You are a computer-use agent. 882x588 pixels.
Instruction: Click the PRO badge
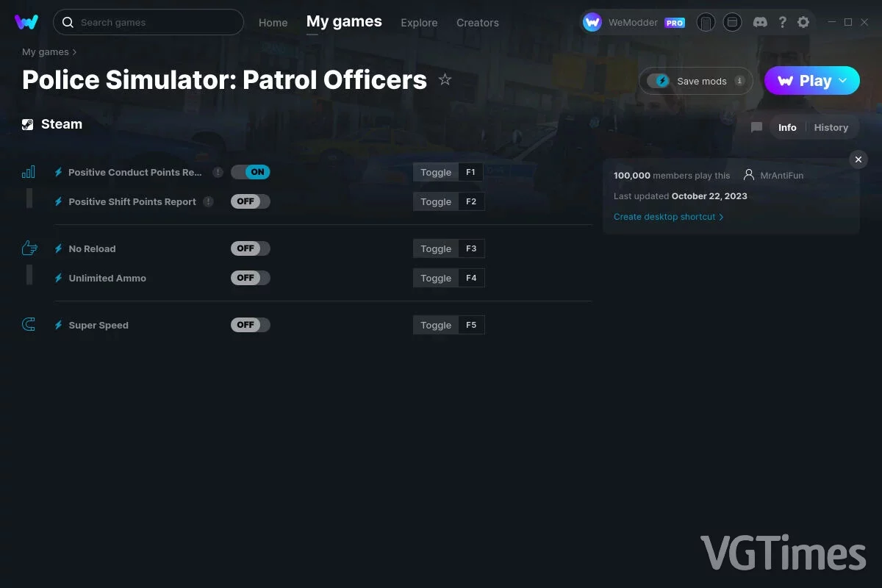point(675,23)
